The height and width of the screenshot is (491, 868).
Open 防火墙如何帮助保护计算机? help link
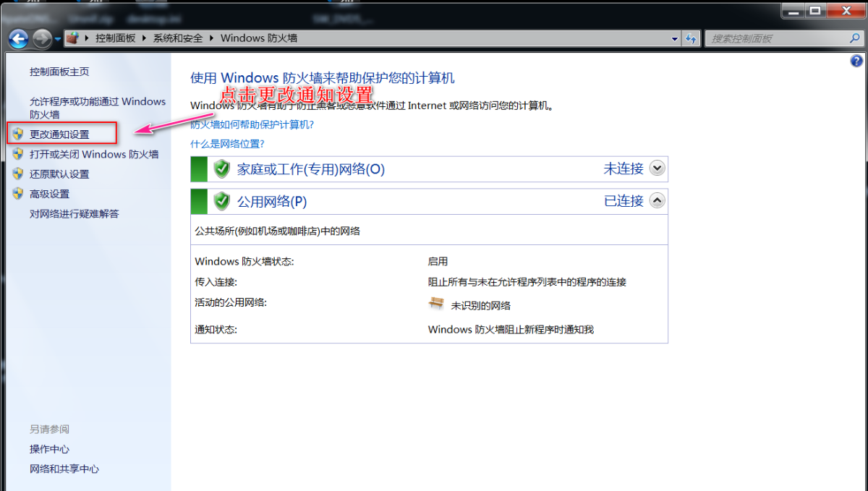click(252, 124)
